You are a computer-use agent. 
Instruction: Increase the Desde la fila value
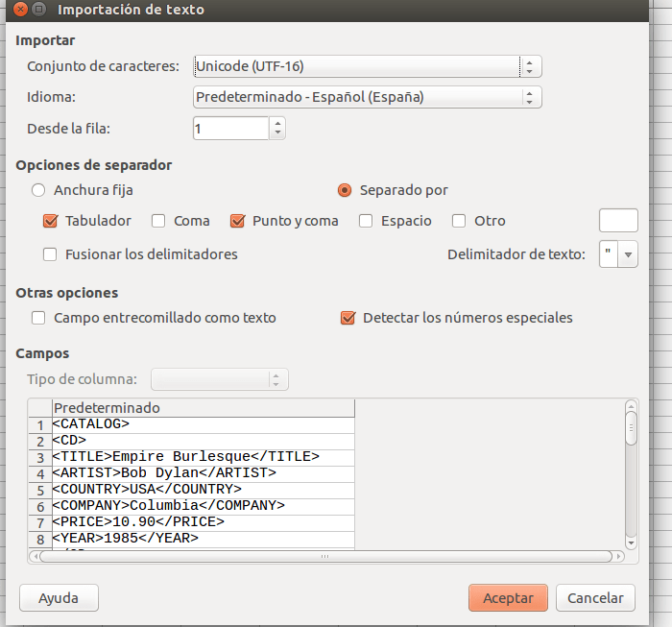tap(277, 123)
